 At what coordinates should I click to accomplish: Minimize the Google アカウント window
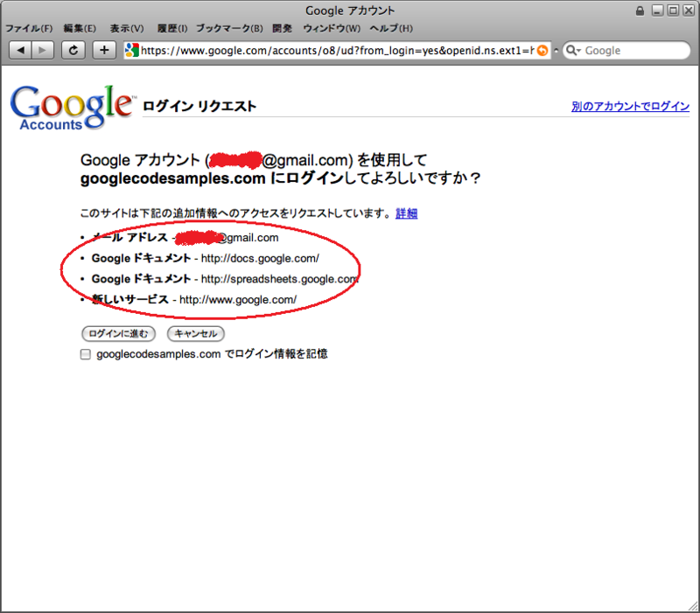coord(657,10)
